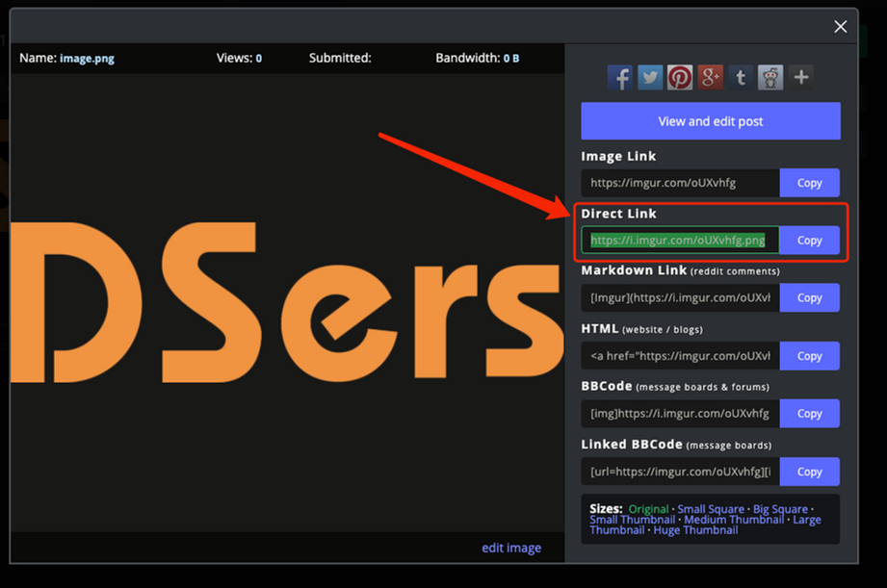Share image on Tumblr
887x588 pixels.
[x=740, y=77]
